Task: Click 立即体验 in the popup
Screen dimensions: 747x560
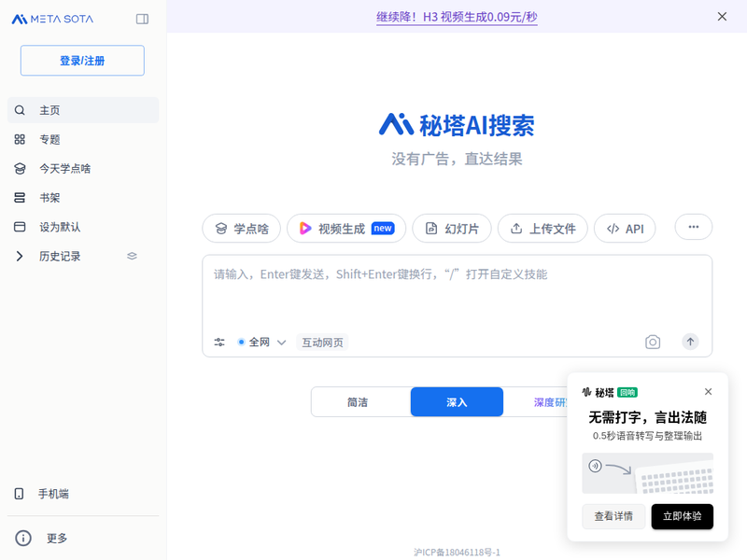Action: (x=683, y=516)
